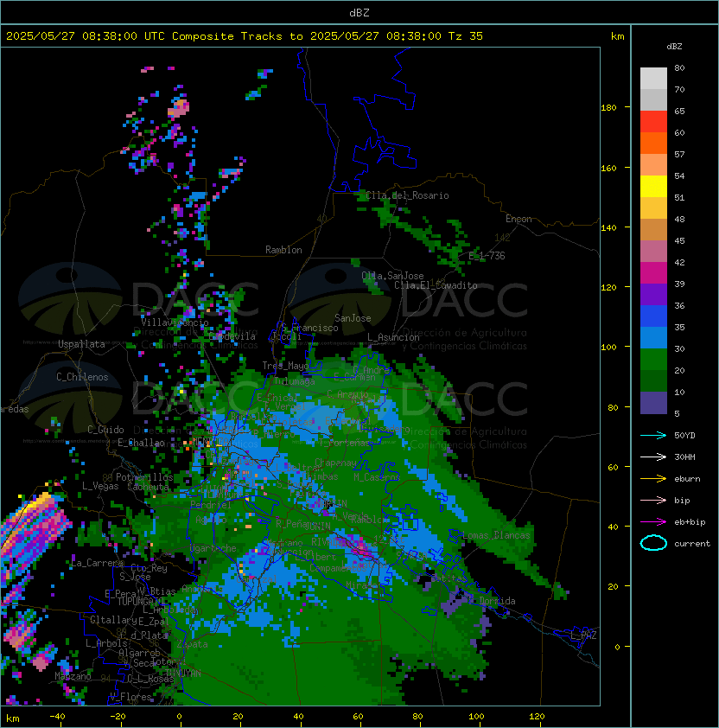Click the V_Flores map label

(x=130, y=697)
